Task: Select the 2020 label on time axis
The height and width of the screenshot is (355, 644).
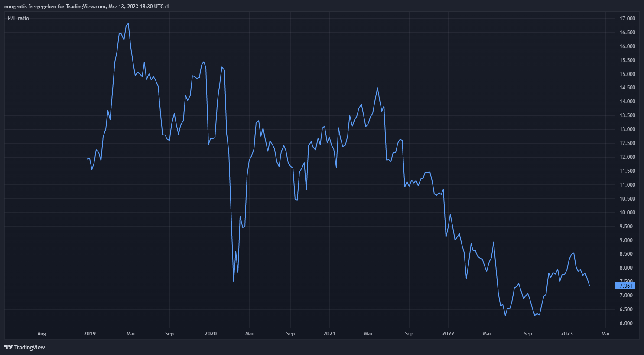Action: [210, 334]
